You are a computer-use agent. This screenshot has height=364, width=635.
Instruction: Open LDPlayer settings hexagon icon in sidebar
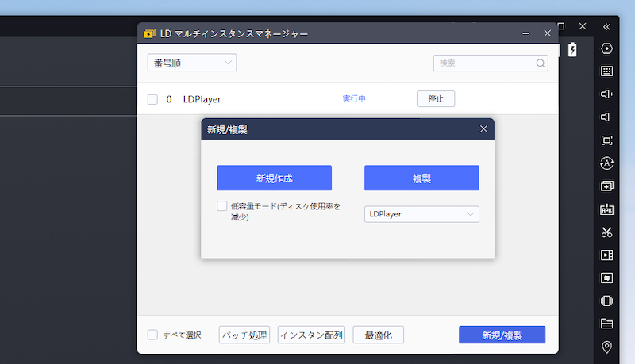[x=607, y=48]
